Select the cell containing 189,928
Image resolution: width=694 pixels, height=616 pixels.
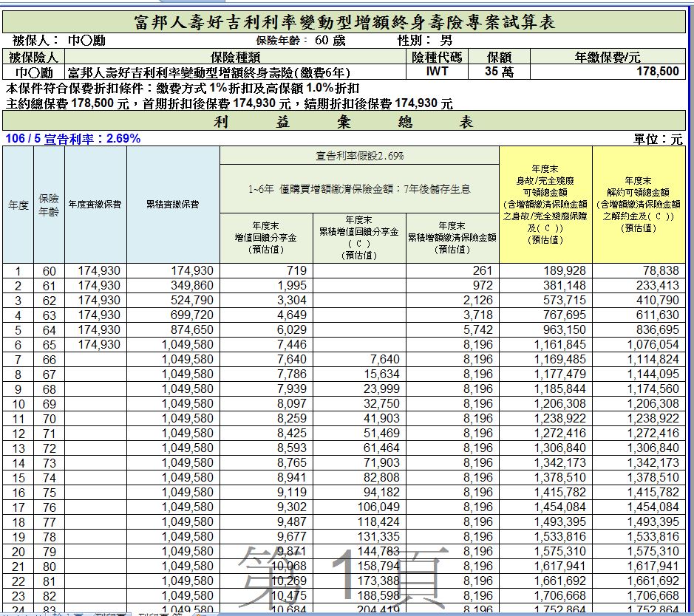[x=545, y=270]
